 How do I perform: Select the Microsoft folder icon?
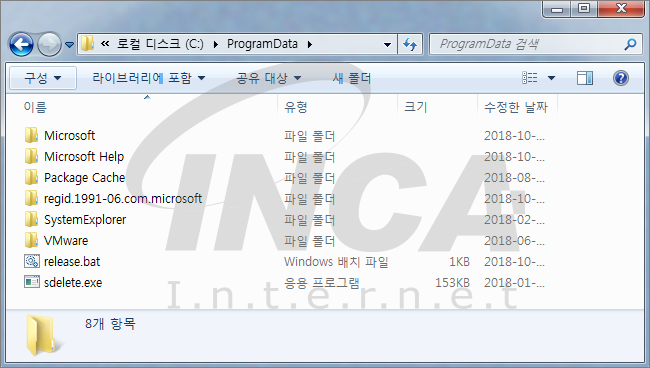pyautogui.click(x=31, y=135)
